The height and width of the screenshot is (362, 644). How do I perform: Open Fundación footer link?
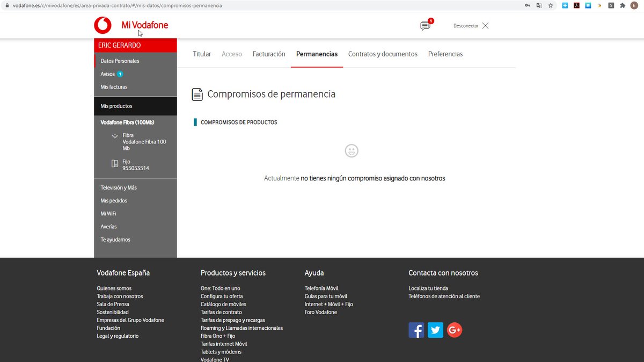pyautogui.click(x=108, y=328)
